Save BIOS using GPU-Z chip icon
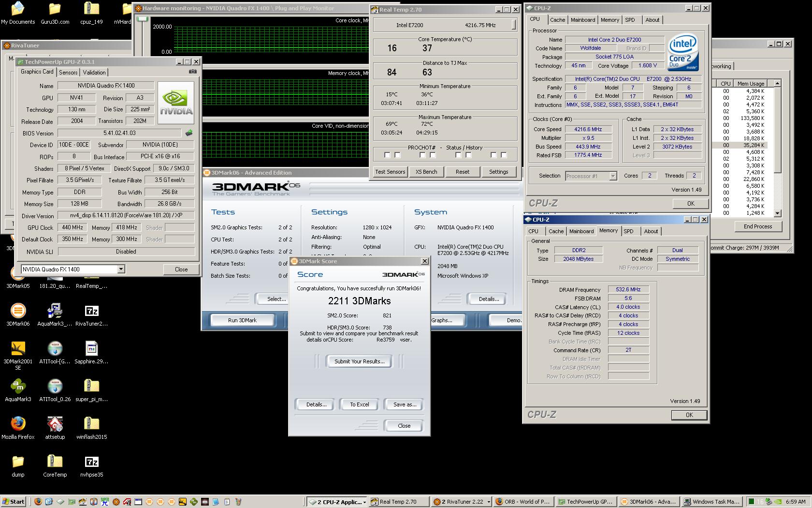The image size is (812, 508). tap(189, 133)
